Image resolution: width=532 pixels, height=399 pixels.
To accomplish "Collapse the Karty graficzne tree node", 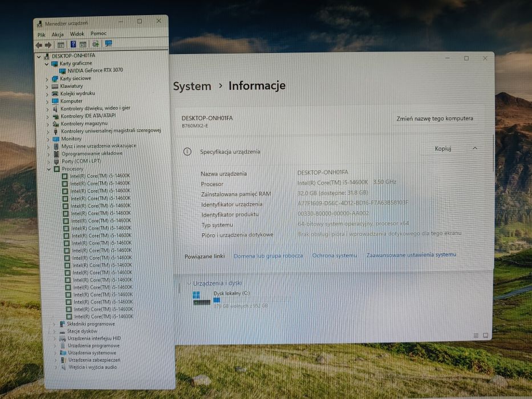I will 47,64.
